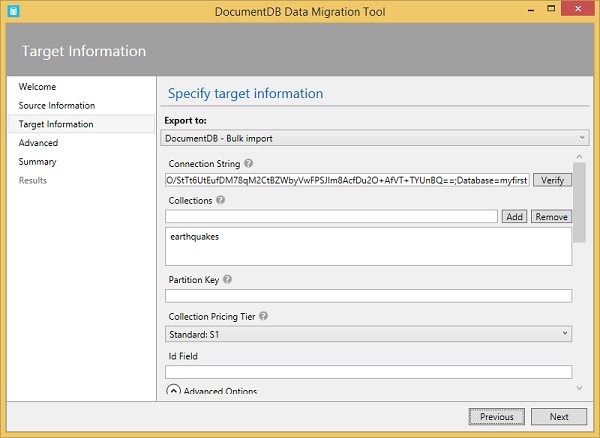This screenshot has height=438, width=600.
Task: Remove the selected collection
Action: click(x=551, y=216)
